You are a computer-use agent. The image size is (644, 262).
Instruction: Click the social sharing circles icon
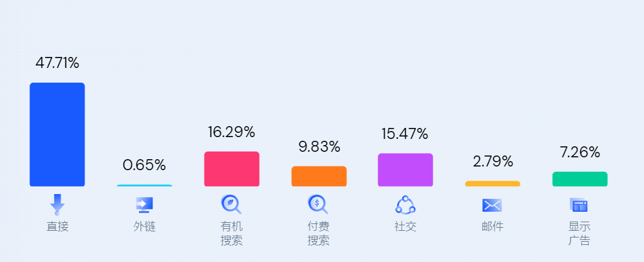[405, 205]
